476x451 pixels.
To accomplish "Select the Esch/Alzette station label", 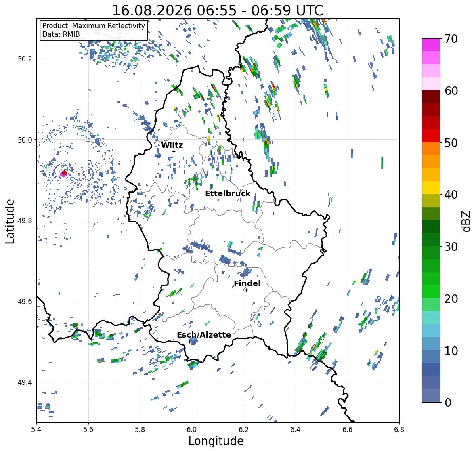I will point(204,335).
